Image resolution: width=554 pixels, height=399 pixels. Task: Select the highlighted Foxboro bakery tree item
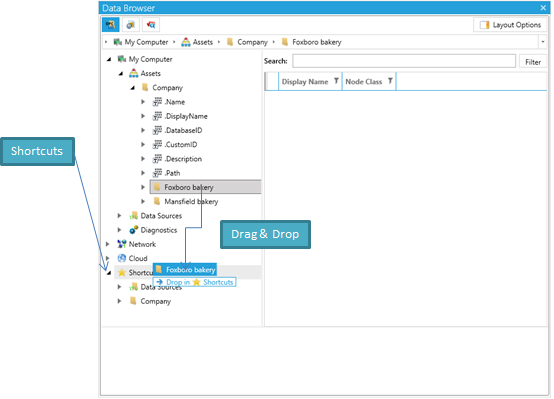pos(206,187)
